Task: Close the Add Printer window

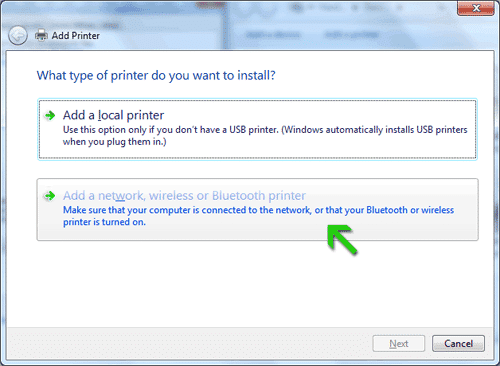Action: pyautogui.click(x=476, y=8)
